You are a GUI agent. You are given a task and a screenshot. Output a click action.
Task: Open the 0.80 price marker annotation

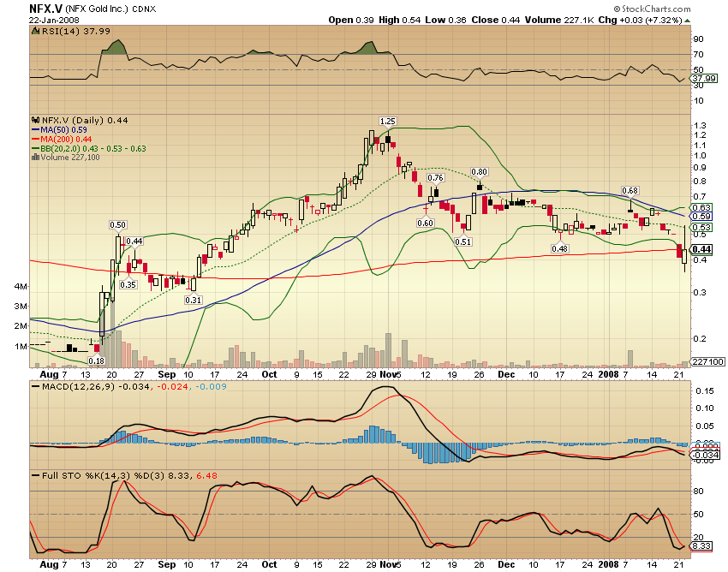click(480, 172)
